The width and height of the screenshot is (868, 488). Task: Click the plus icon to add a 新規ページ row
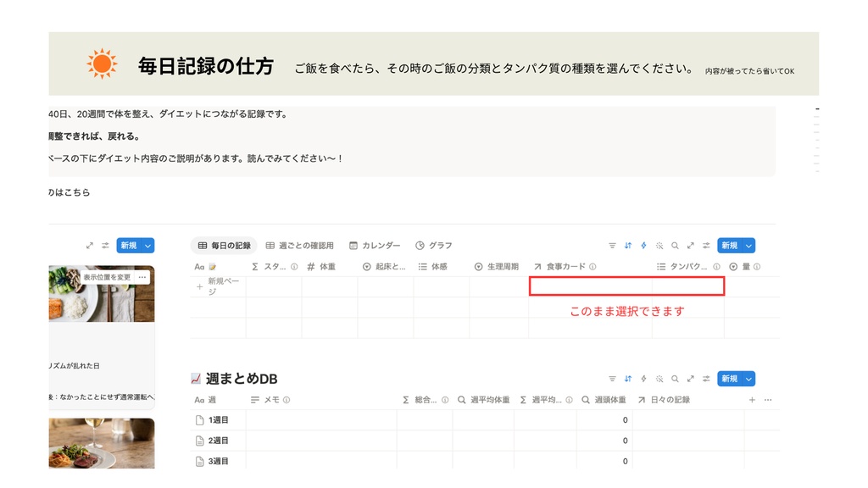(x=199, y=286)
